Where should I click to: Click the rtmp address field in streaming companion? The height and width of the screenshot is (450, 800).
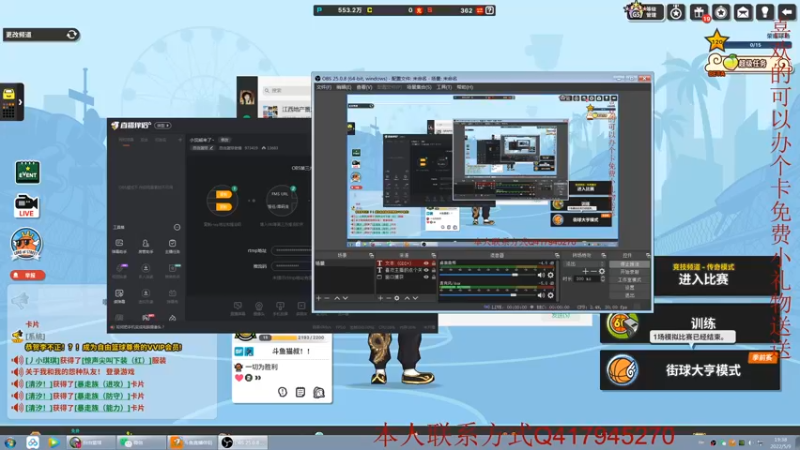click(292, 251)
